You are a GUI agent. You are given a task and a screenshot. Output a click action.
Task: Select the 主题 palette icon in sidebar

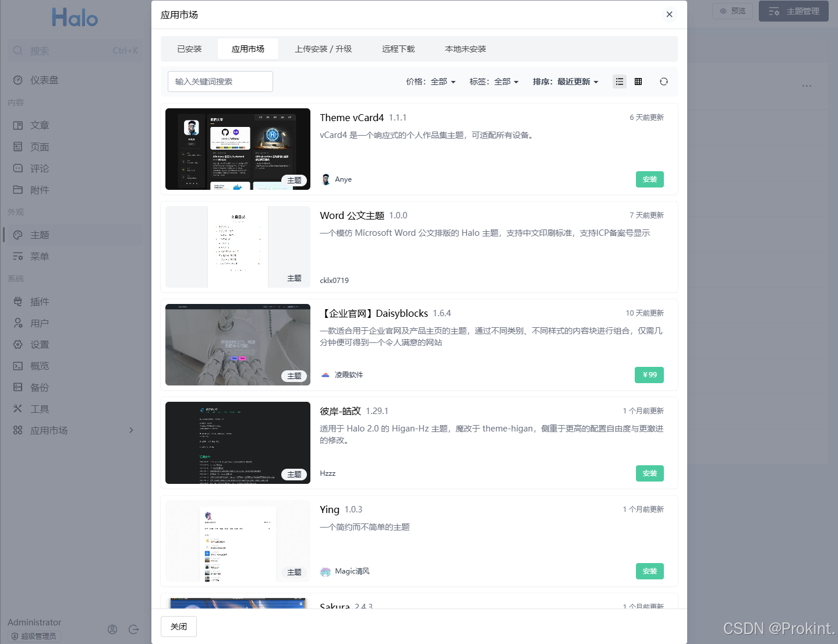18,235
